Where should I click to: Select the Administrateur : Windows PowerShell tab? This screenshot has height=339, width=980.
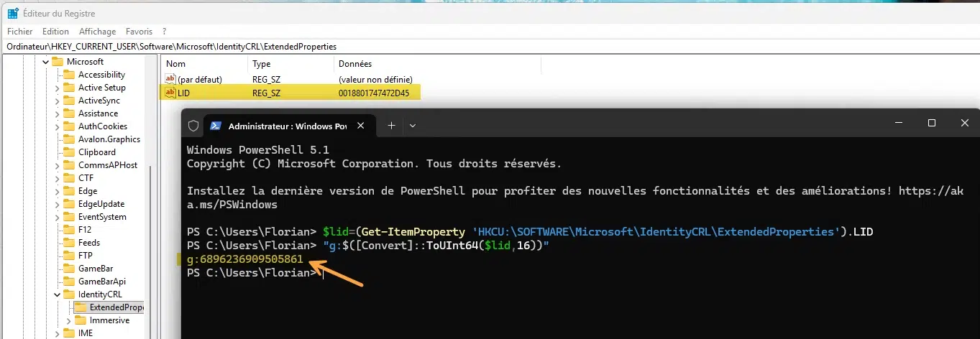tap(289, 126)
